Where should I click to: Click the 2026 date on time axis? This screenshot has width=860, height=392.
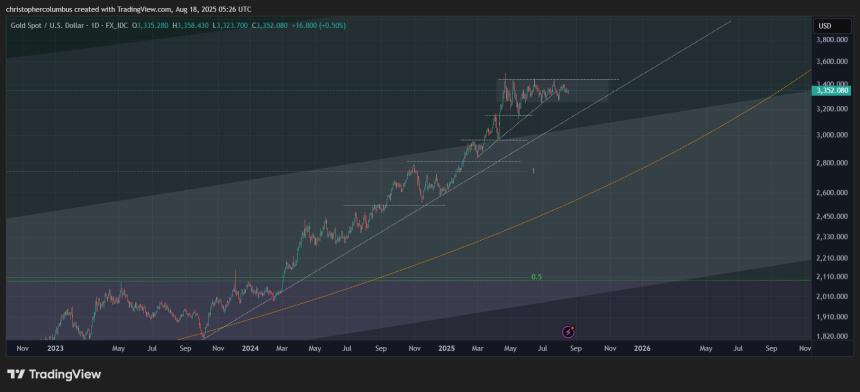coord(642,348)
